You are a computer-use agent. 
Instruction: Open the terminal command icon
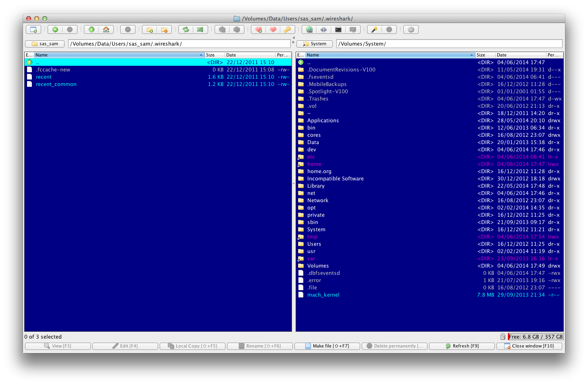[x=338, y=29]
